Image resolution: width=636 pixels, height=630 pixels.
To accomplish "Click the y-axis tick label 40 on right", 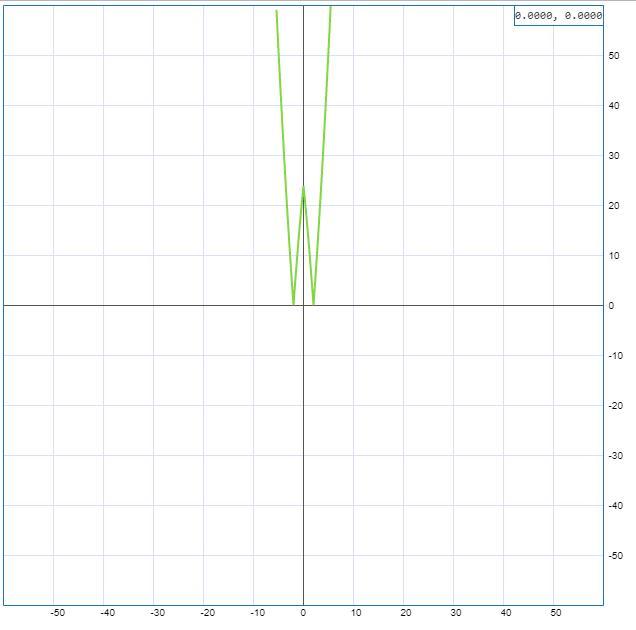I will [x=614, y=105].
